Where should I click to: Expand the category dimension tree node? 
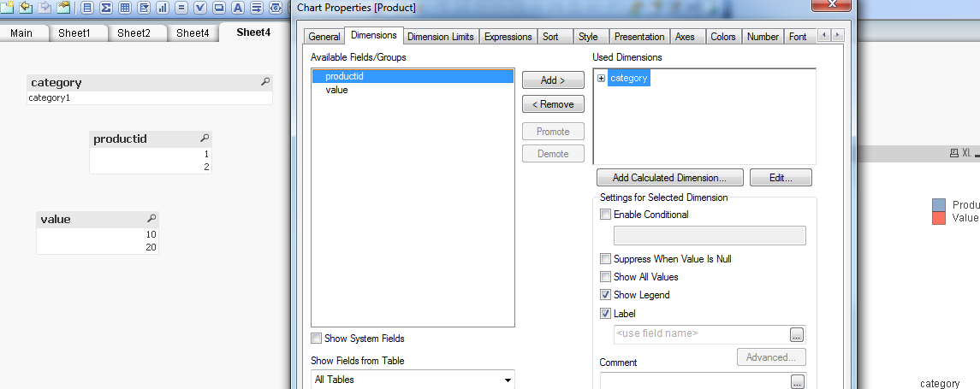601,79
